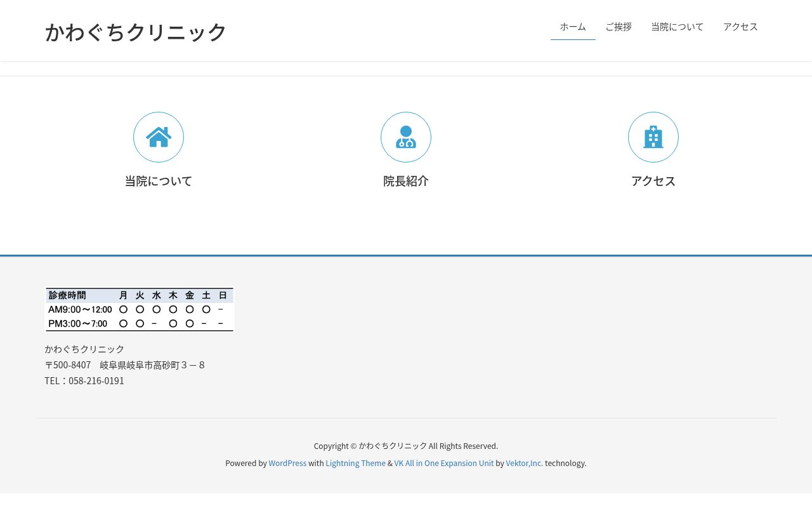Visit the Vektor,Inc. footer link
The height and width of the screenshot is (508, 812).
(525, 463)
